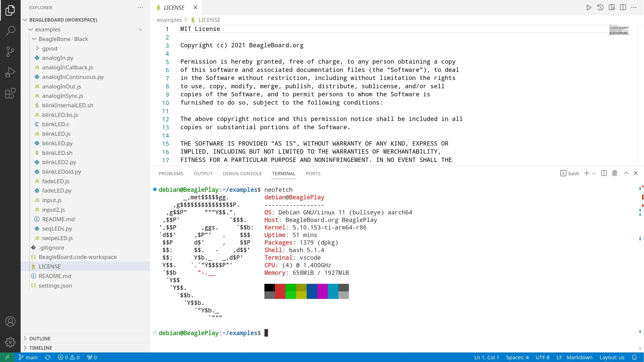Viewport: 644px width, 362px height.
Task: Switch to the DEBUG CONSOLE tab
Action: [x=242, y=173]
